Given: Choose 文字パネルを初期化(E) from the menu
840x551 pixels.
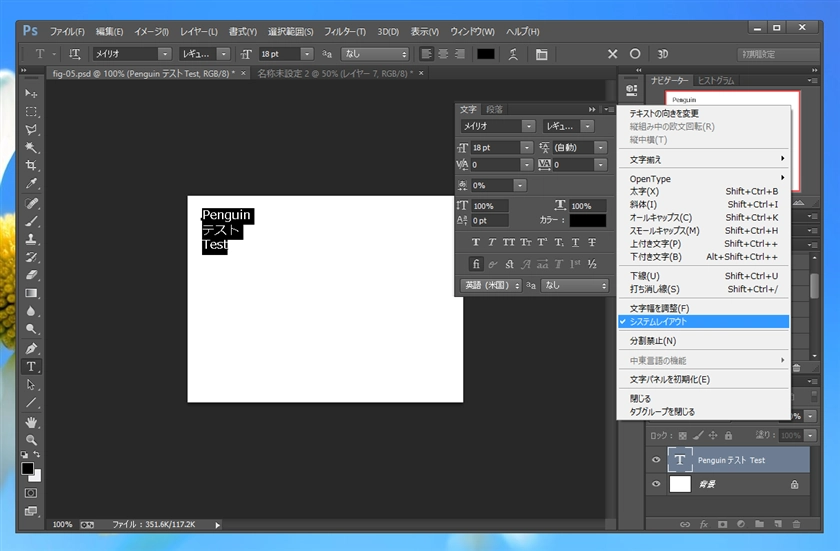Looking at the screenshot, I should tap(669, 379).
